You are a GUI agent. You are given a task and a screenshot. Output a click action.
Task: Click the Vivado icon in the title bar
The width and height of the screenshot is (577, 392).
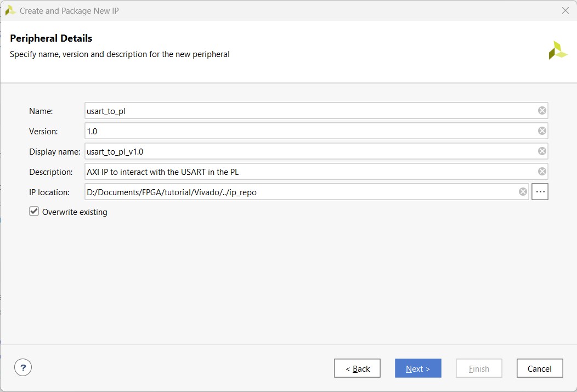pyautogui.click(x=10, y=10)
